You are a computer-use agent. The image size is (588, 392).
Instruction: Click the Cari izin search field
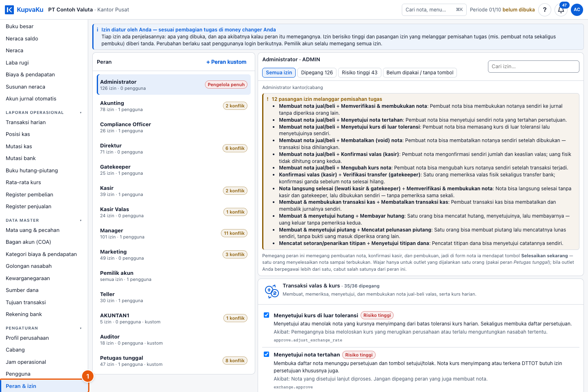click(533, 67)
